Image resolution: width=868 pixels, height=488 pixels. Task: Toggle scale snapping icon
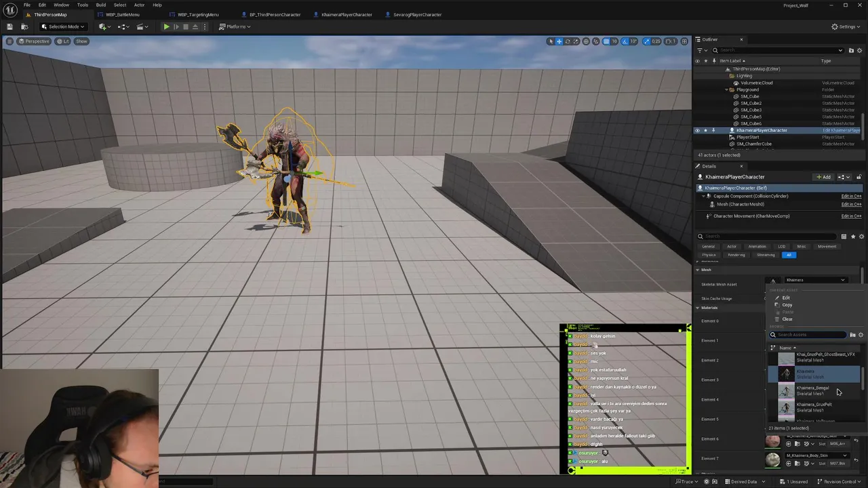pos(647,41)
